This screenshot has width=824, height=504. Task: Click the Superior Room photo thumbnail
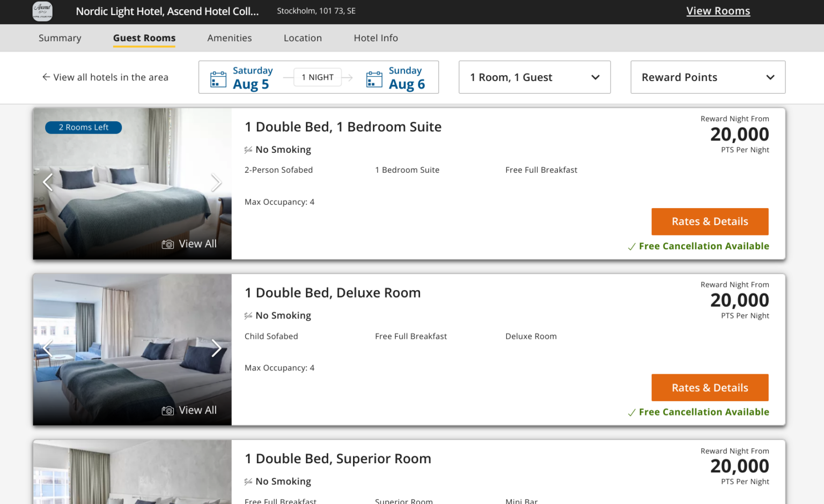(132, 473)
